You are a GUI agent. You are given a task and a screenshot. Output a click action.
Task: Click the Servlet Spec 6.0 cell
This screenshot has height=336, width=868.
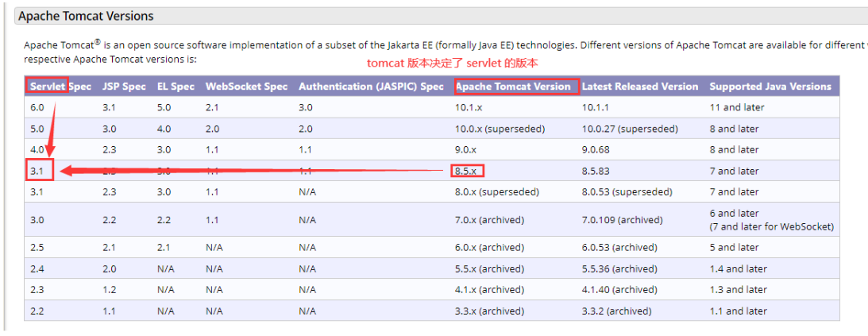click(37, 107)
